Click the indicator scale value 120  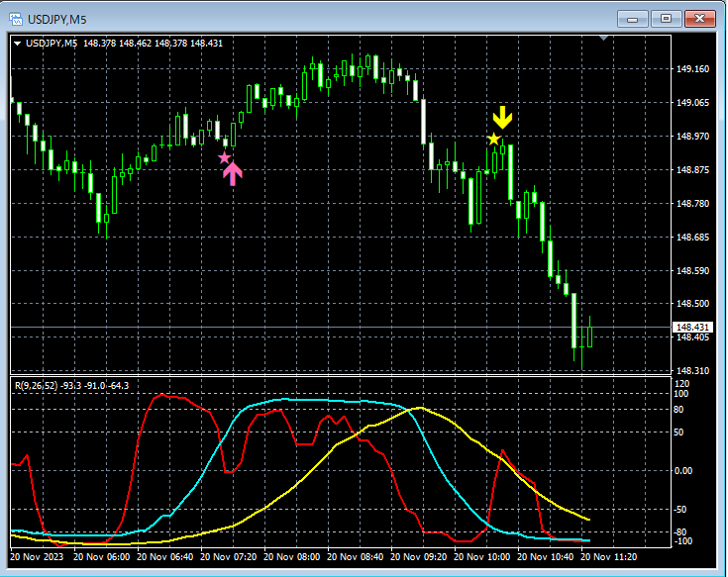tap(682, 384)
